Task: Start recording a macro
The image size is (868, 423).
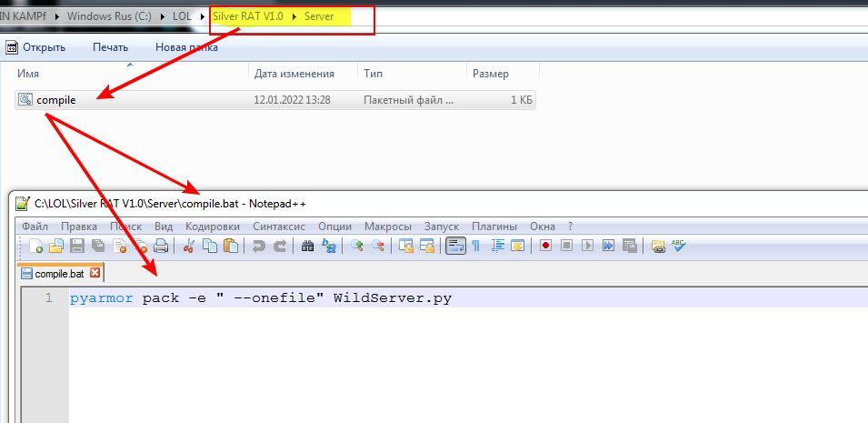Action: (546, 245)
